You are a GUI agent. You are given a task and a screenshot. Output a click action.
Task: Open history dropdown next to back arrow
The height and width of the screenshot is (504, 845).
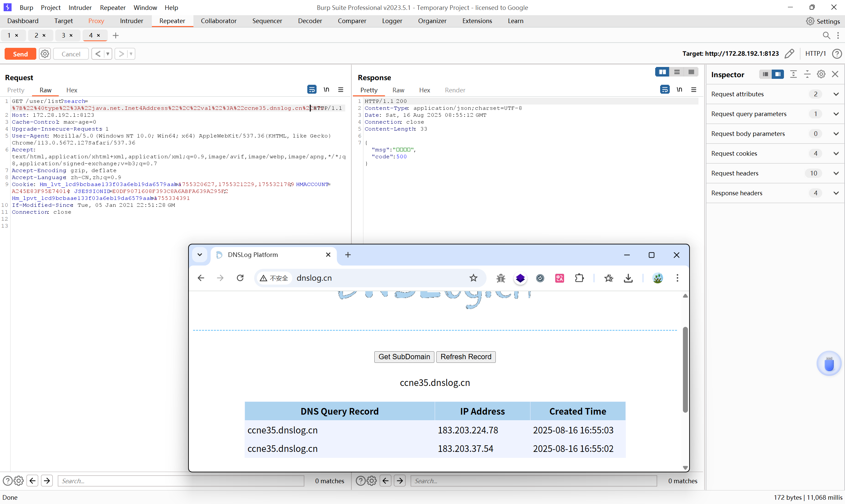[x=108, y=54]
